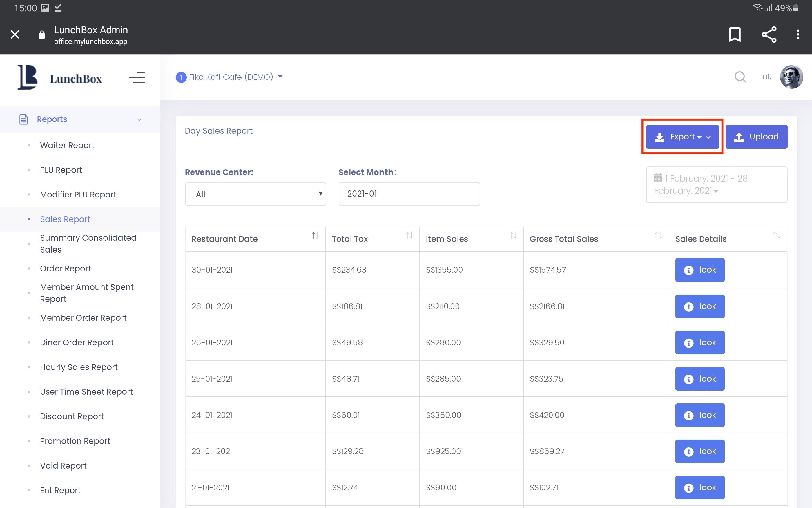
Task: Click the hamburger sidebar toggle icon
Action: 136,78
